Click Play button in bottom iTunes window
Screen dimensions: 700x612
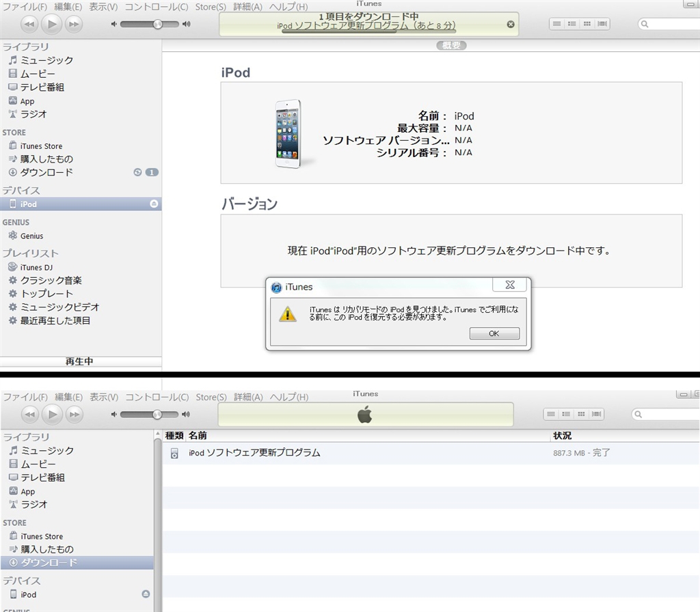tap(52, 415)
